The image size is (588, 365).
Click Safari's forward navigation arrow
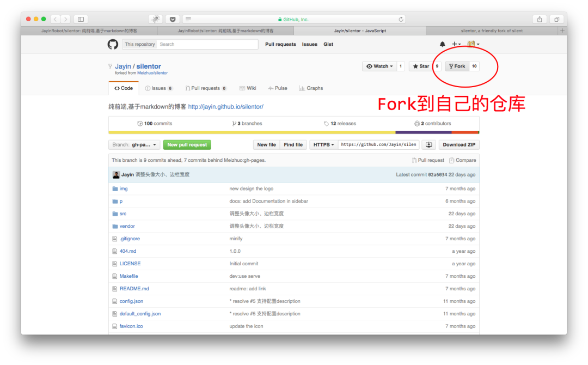click(x=65, y=19)
